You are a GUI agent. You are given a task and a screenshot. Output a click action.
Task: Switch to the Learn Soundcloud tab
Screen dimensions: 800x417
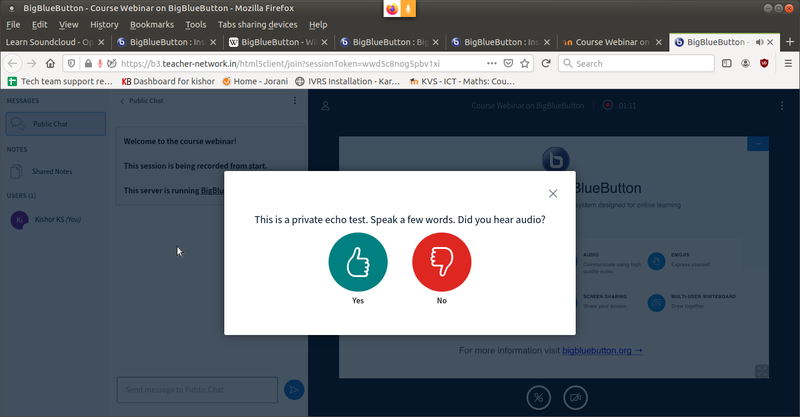coord(49,42)
